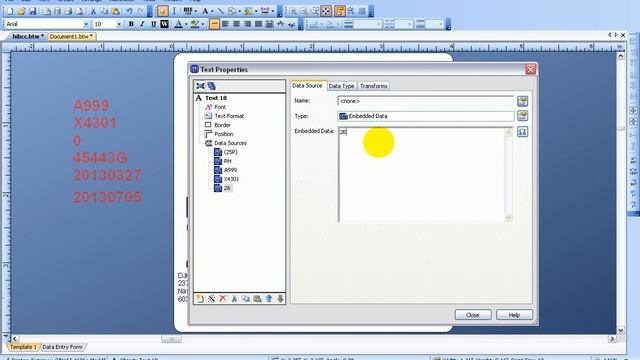Open the font color dropdown arrow
This screenshot has height=360, width=640.
coord(186,24)
